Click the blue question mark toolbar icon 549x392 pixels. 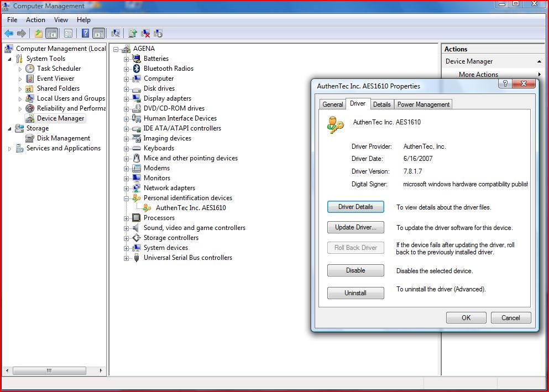click(x=85, y=34)
